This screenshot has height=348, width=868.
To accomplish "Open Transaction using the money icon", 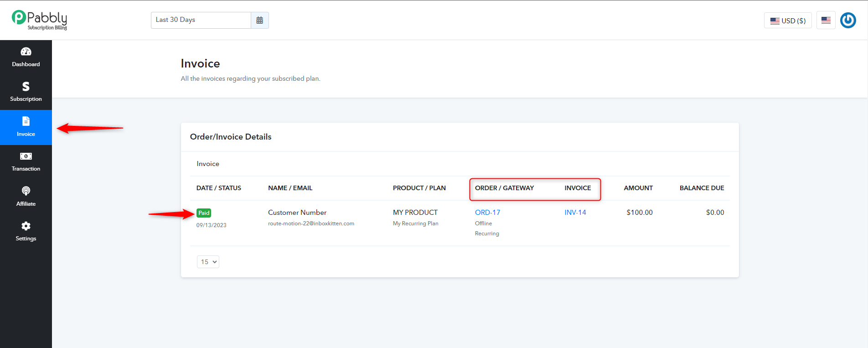I will pos(26,156).
